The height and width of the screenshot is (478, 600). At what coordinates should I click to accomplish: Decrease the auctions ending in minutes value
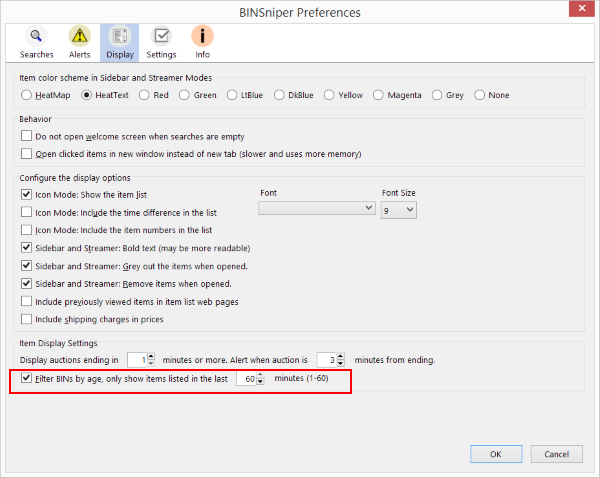coord(151,363)
